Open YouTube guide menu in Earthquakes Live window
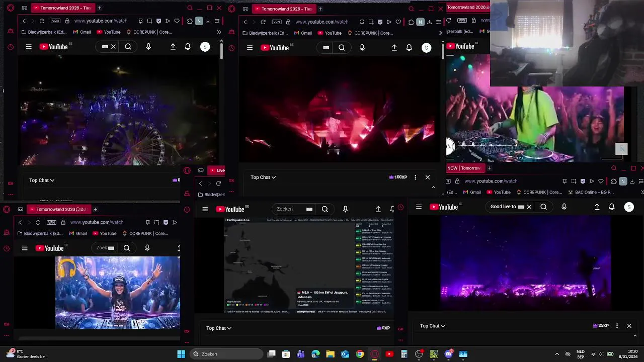The height and width of the screenshot is (362, 644). pos(205,209)
